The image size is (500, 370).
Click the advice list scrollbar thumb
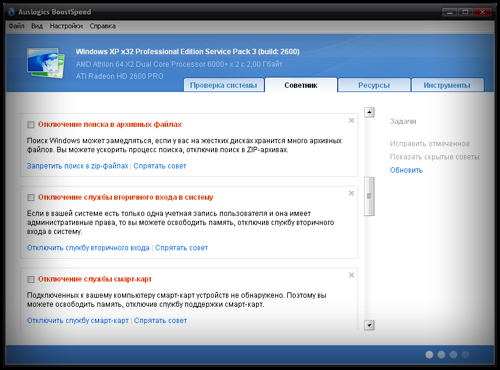[369, 196]
